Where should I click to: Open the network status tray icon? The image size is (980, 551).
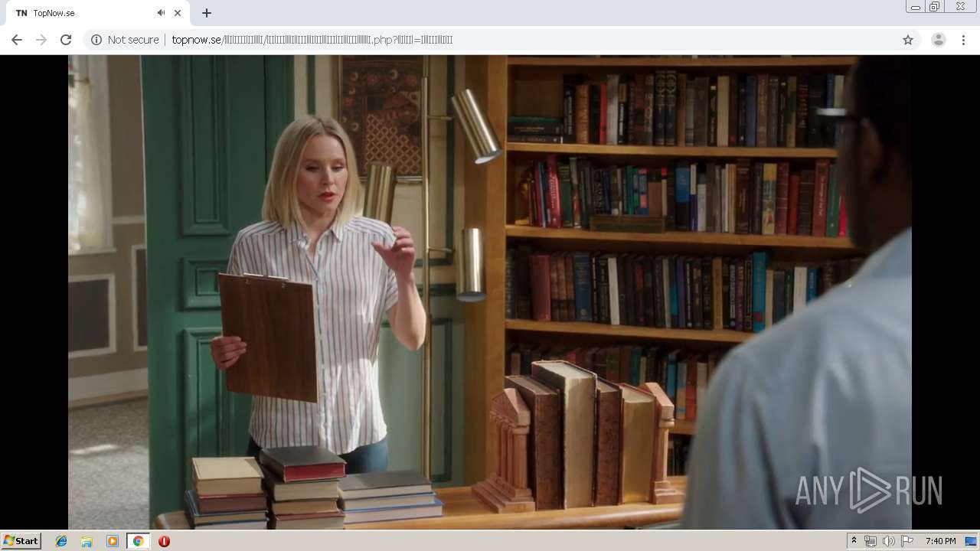point(871,541)
